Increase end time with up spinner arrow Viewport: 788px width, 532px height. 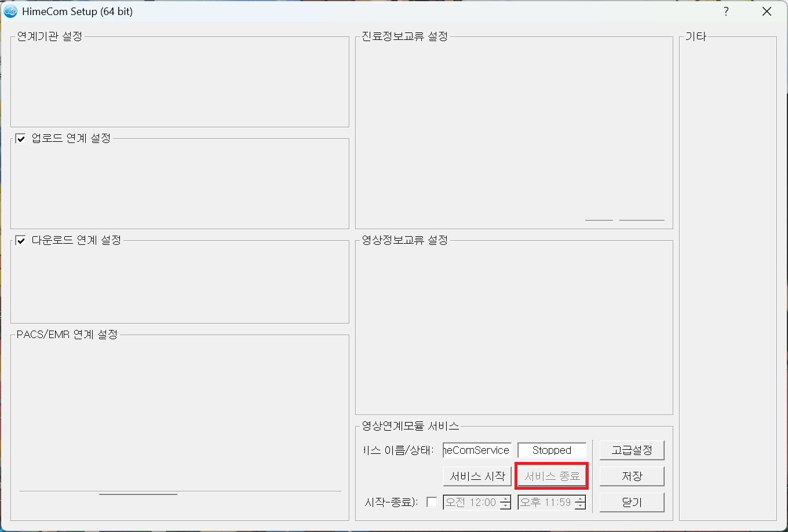coord(580,499)
